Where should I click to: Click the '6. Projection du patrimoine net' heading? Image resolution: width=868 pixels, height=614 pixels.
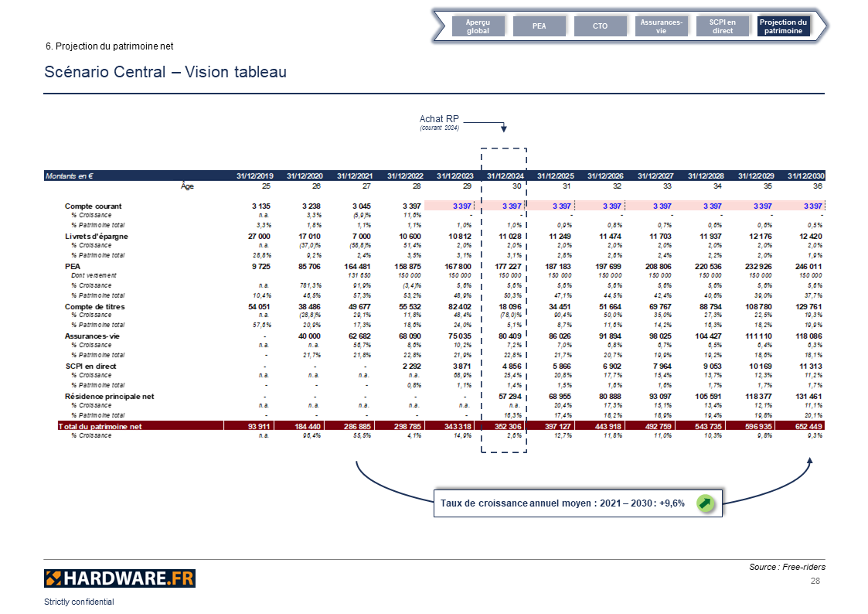[110, 46]
